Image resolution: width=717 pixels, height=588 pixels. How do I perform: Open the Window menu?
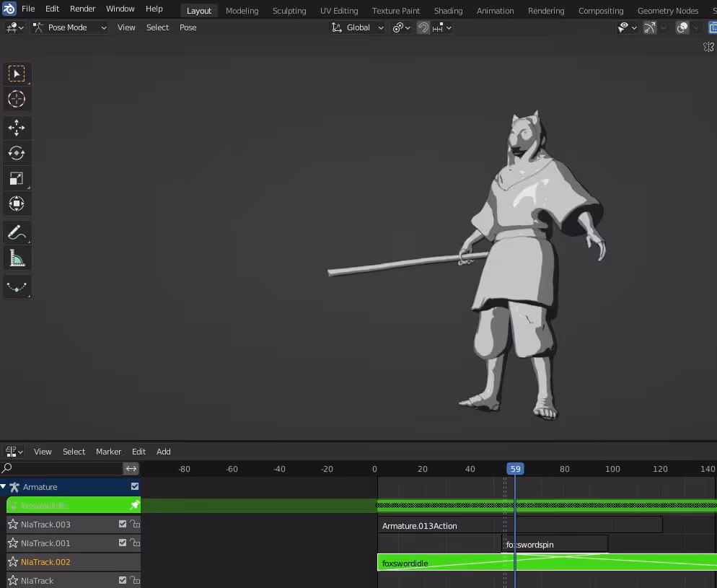(x=120, y=9)
